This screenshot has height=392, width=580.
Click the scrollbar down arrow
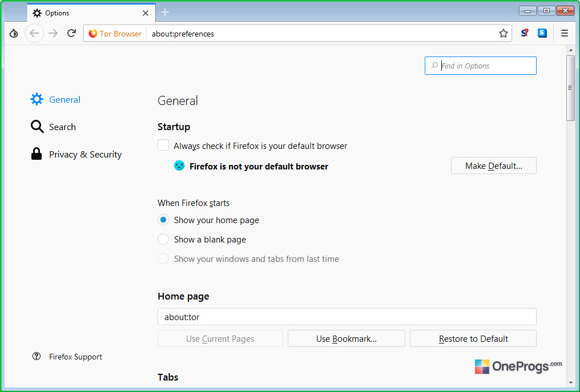click(570, 383)
